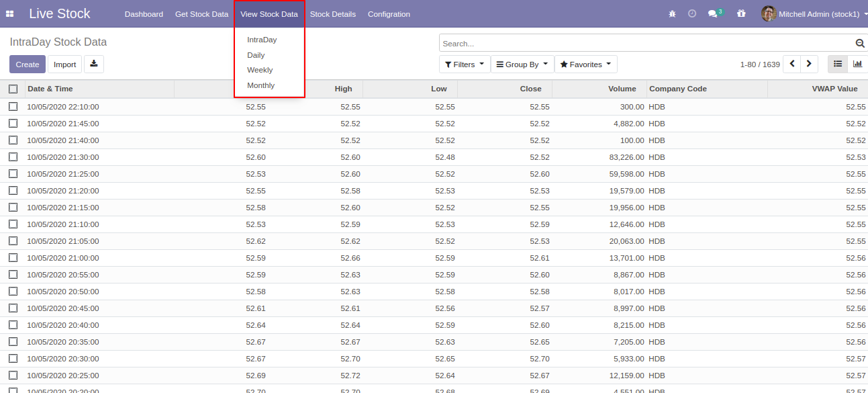Open the Favorites dropdown
This screenshot has height=393, width=868.
click(586, 64)
